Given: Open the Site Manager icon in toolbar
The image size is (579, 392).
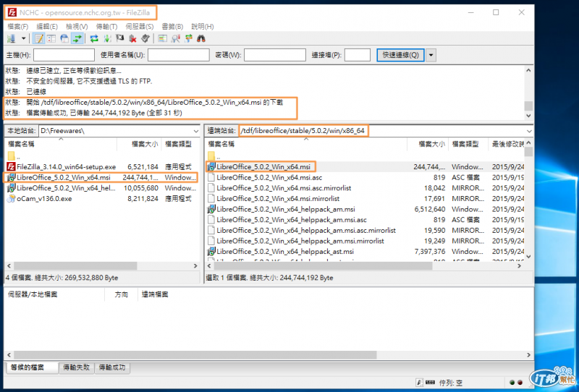Looking at the screenshot, I should pos(12,39).
